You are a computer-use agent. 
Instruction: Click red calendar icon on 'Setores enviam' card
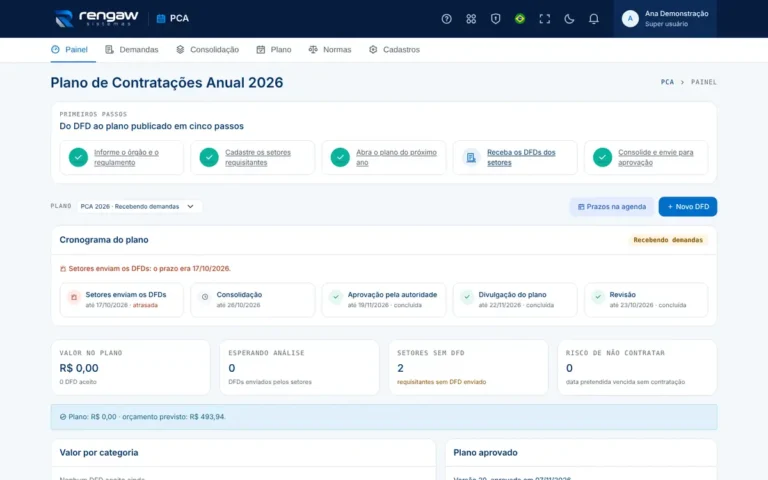74,297
